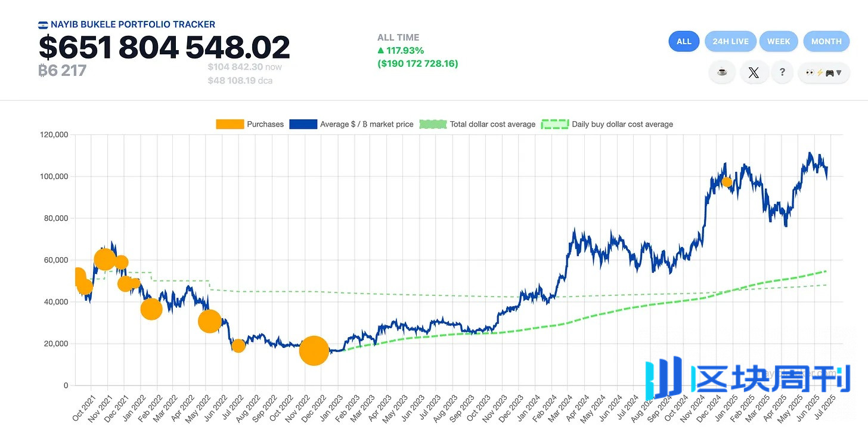Viewport: 868px width, 432px height.
Task: Click the ALL TIME heading
Action: [x=398, y=38]
